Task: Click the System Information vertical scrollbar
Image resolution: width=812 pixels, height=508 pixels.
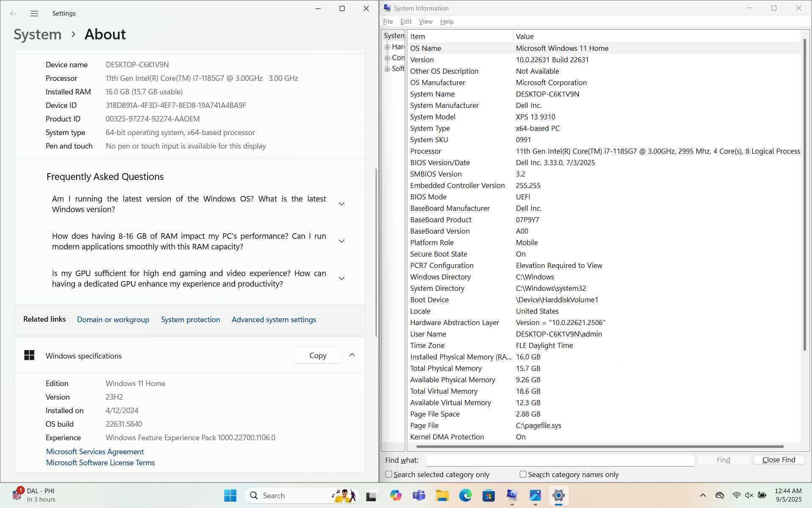Action: tap(805, 195)
